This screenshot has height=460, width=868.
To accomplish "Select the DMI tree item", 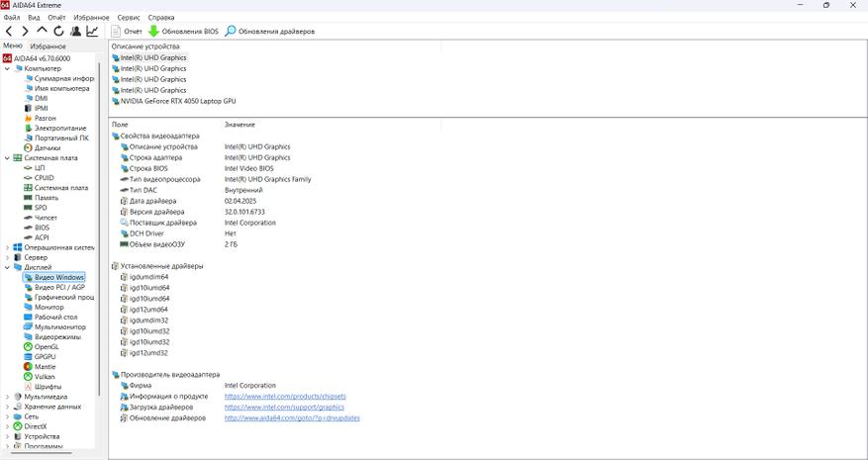I will click(x=36, y=99).
